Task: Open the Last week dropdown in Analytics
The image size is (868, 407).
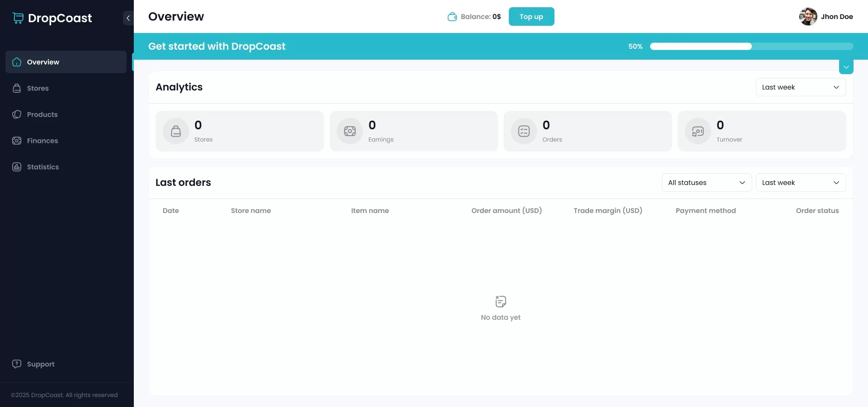Action: click(801, 87)
